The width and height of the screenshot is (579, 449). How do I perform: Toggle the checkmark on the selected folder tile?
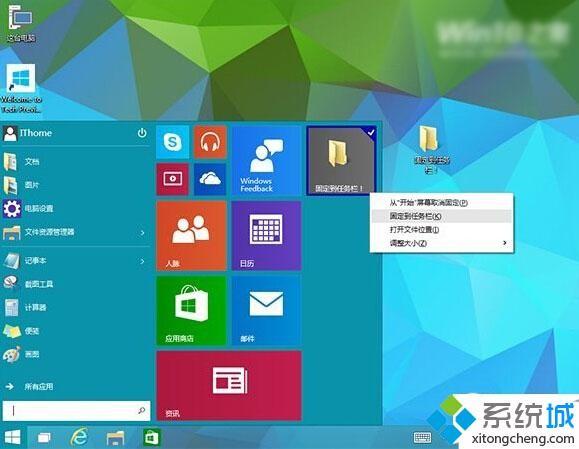(371, 132)
